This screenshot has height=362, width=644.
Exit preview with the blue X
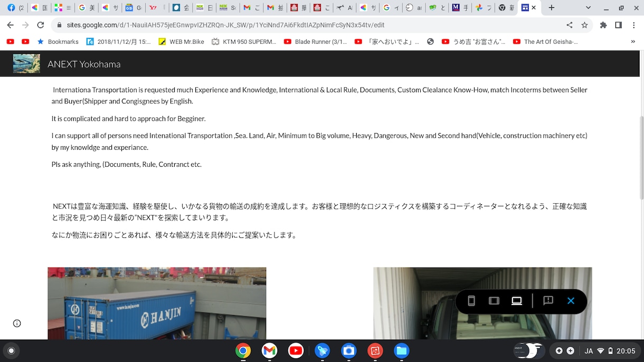coord(571,301)
